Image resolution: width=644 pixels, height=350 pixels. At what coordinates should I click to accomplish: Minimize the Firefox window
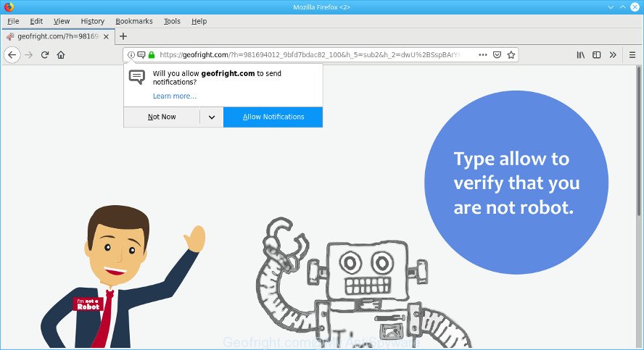point(611,7)
